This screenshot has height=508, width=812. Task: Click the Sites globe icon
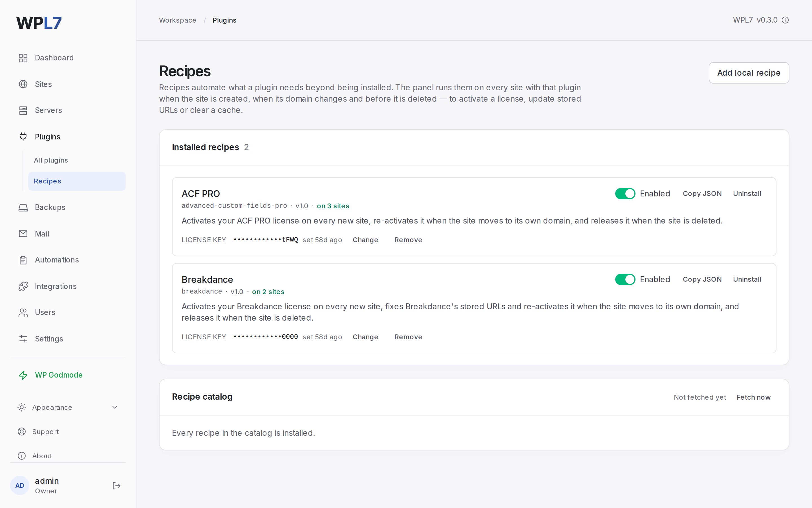(23, 84)
